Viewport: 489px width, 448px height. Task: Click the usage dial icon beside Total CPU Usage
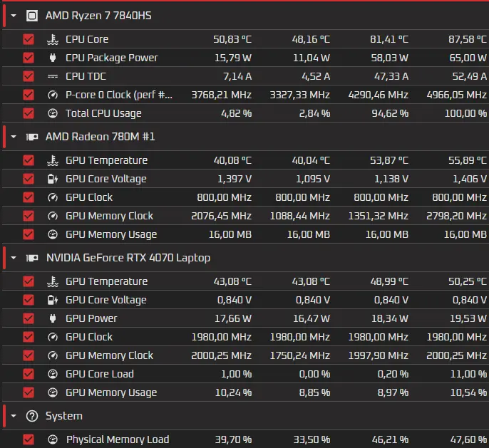click(53, 113)
